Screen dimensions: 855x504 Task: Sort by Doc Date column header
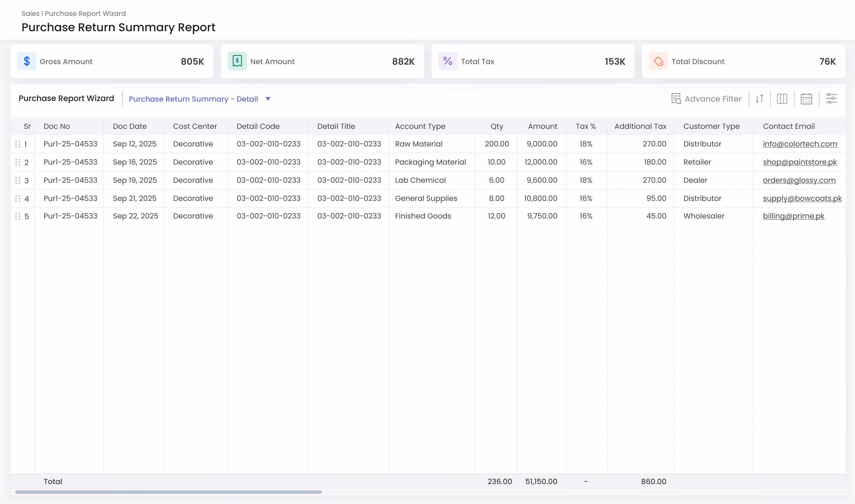(x=130, y=126)
